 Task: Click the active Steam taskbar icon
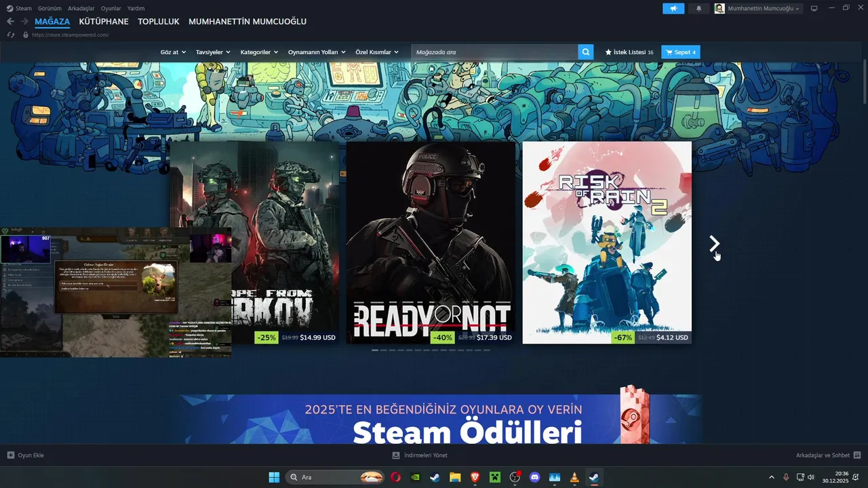594,477
